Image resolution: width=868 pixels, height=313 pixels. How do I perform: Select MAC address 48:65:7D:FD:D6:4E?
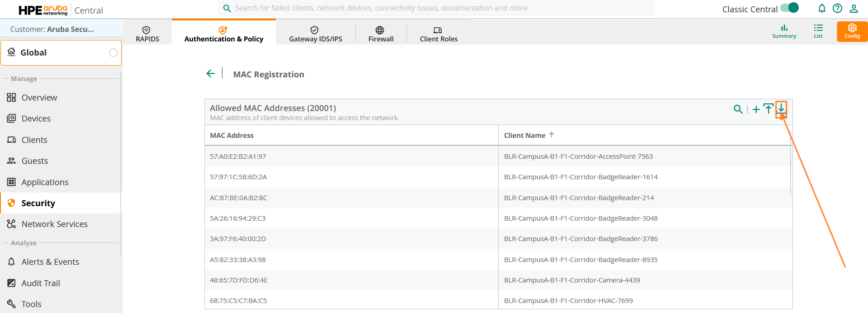point(239,280)
